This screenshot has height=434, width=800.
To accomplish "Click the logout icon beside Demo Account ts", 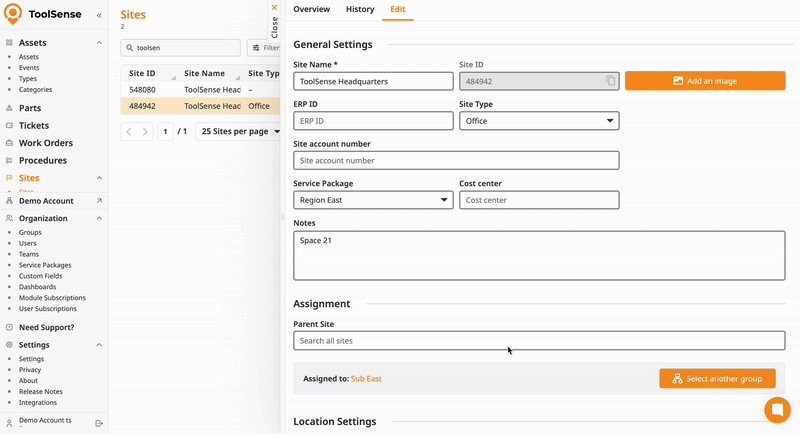I will click(x=99, y=423).
